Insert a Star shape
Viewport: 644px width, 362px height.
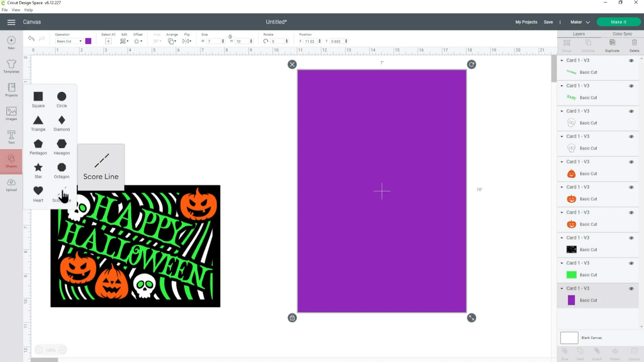coord(38,170)
